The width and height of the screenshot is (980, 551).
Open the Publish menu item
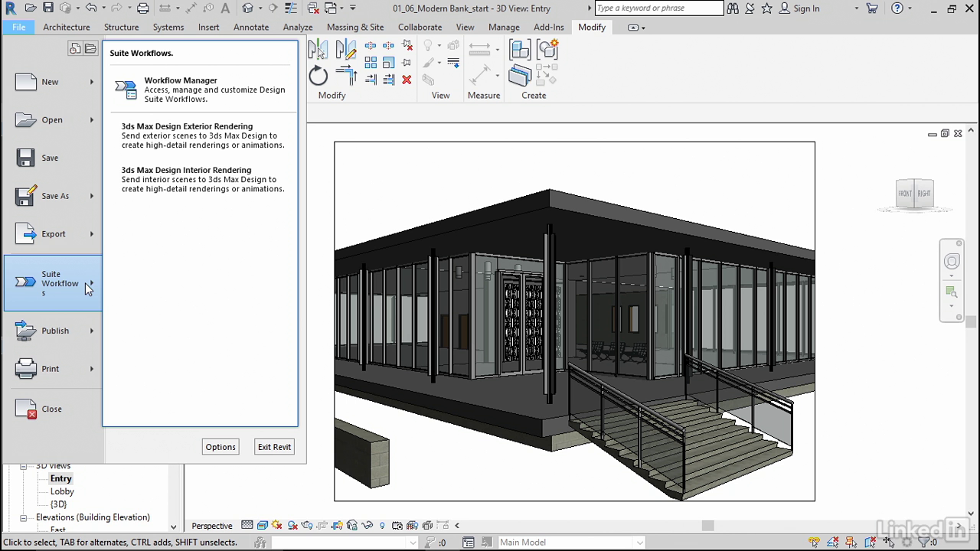(x=53, y=331)
